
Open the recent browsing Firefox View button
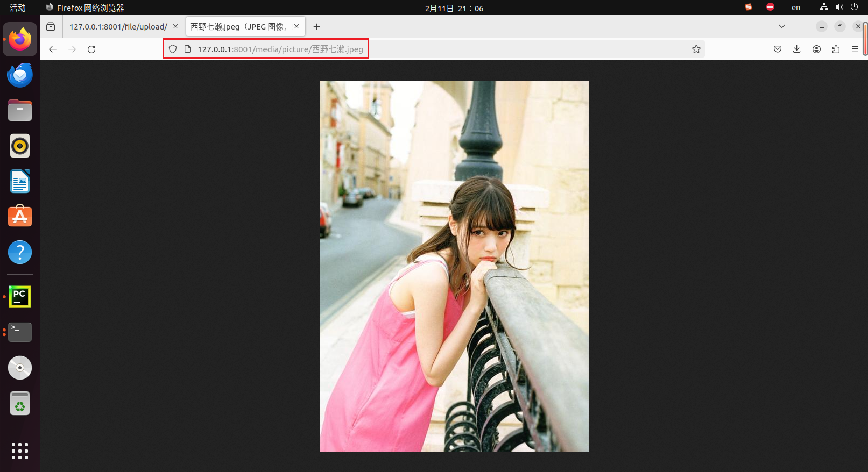(51, 27)
